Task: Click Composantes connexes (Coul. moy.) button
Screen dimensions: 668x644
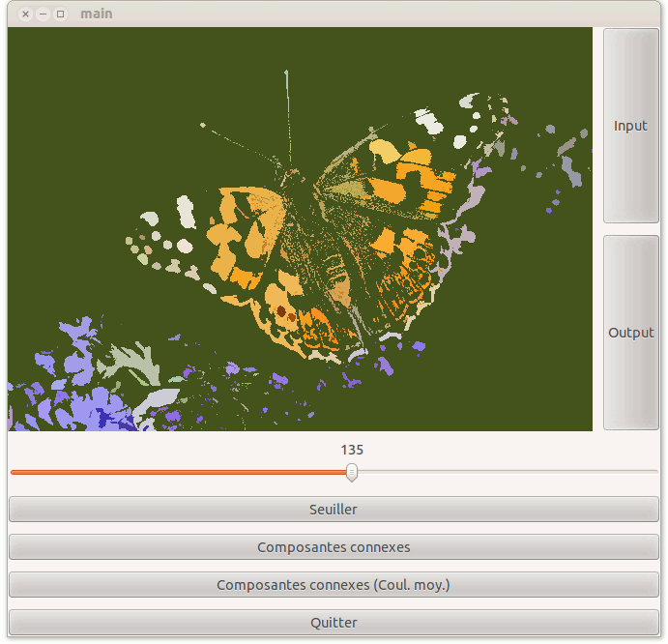Action: (x=334, y=585)
